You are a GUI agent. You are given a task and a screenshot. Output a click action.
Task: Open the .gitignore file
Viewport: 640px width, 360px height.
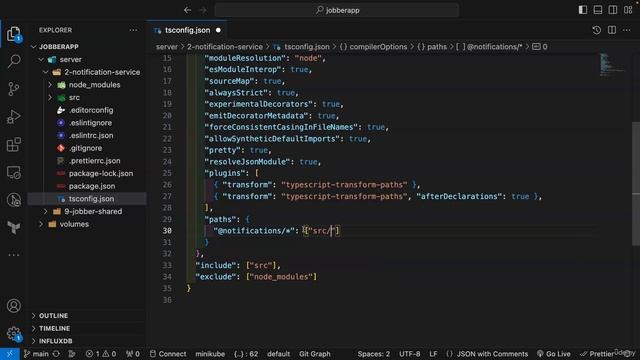pyautogui.click(x=87, y=148)
